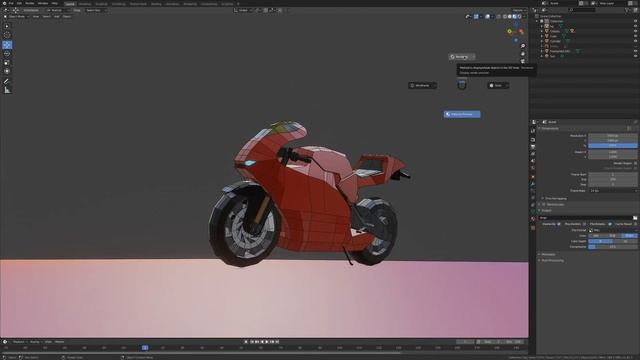Open the Material properties tab
Screen dimensions: 640x360
click(533, 219)
